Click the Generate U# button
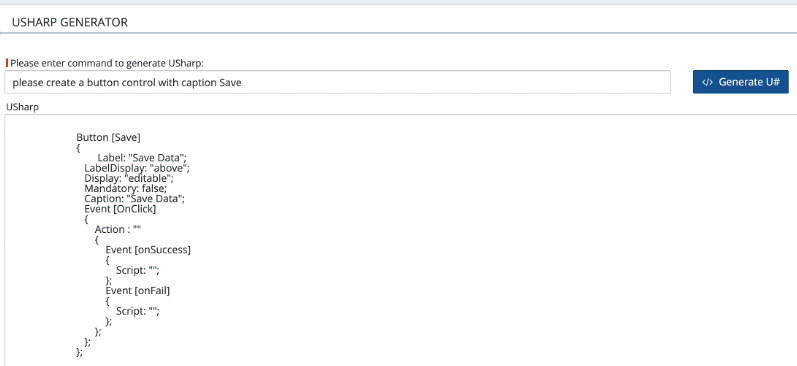This screenshot has height=366, width=797. pos(741,82)
